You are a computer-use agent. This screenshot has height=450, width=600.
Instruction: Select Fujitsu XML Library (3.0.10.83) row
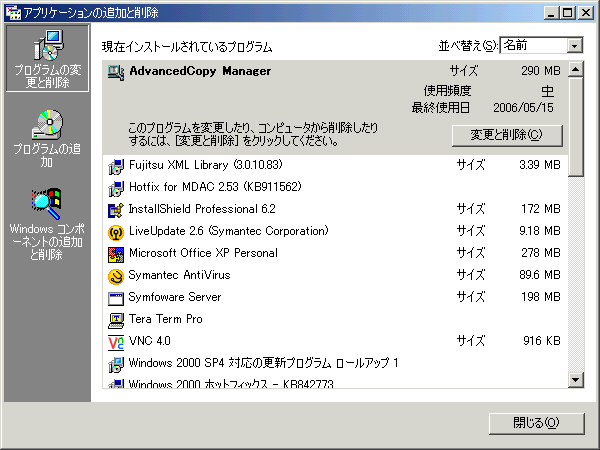(335, 166)
